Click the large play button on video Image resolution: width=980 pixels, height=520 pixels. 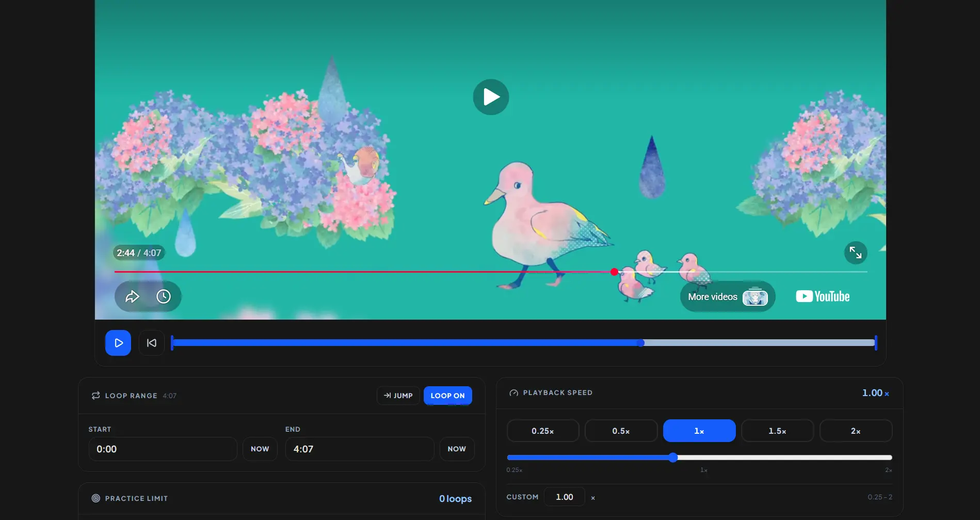(491, 97)
